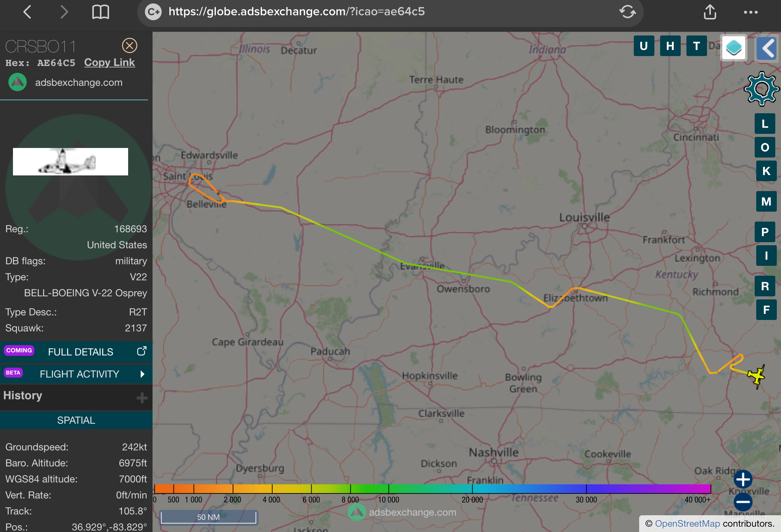Toggle the L map option
The width and height of the screenshot is (781, 532).
pyautogui.click(x=765, y=124)
